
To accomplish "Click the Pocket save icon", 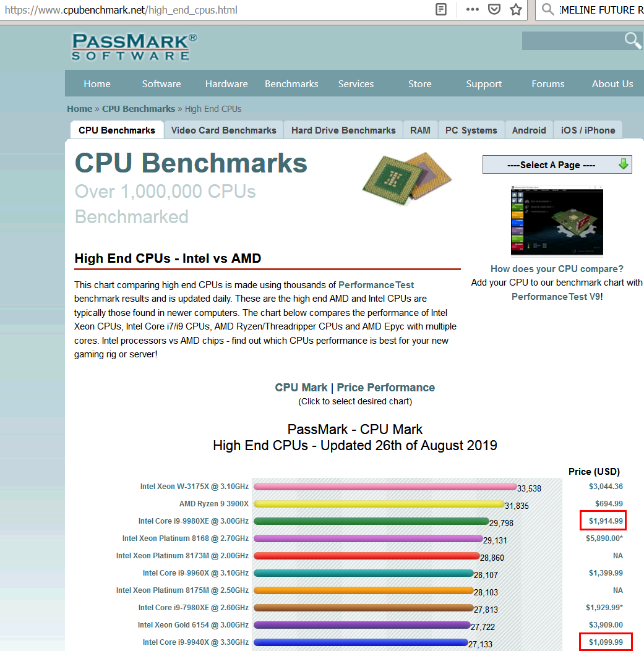I will pos(494,10).
